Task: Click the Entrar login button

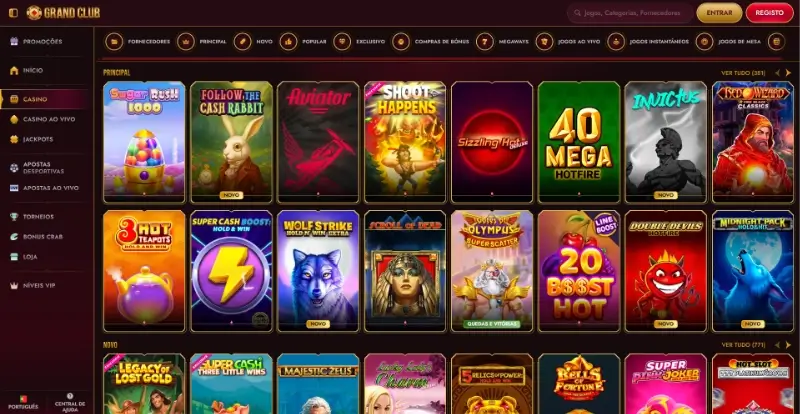Action: pyautogui.click(x=719, y=13)
